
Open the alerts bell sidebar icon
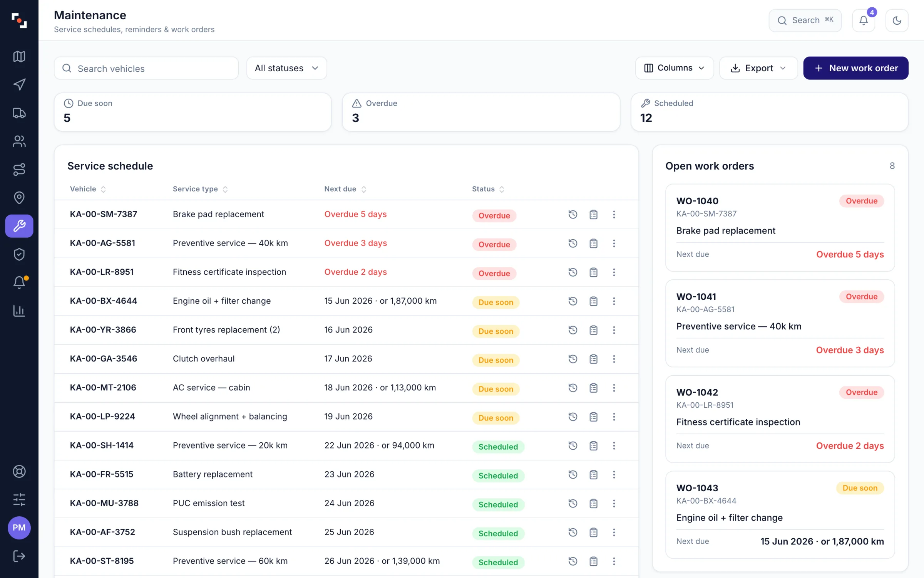pyautogui.click(x=19, y=282)
